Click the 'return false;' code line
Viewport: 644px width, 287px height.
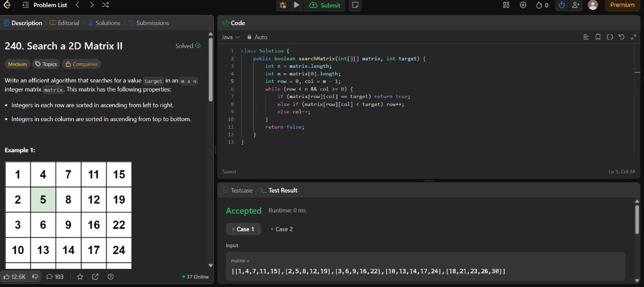pos(284,127)
